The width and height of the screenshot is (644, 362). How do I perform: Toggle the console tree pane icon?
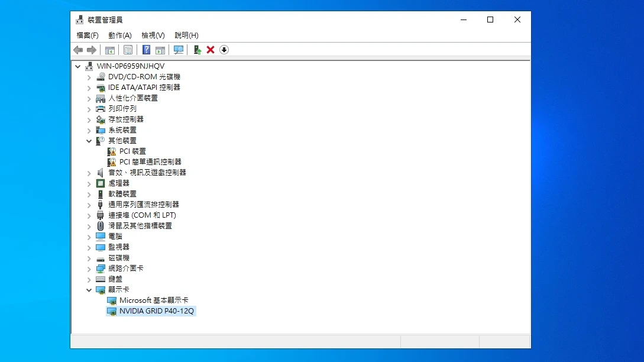coord(109,50)
